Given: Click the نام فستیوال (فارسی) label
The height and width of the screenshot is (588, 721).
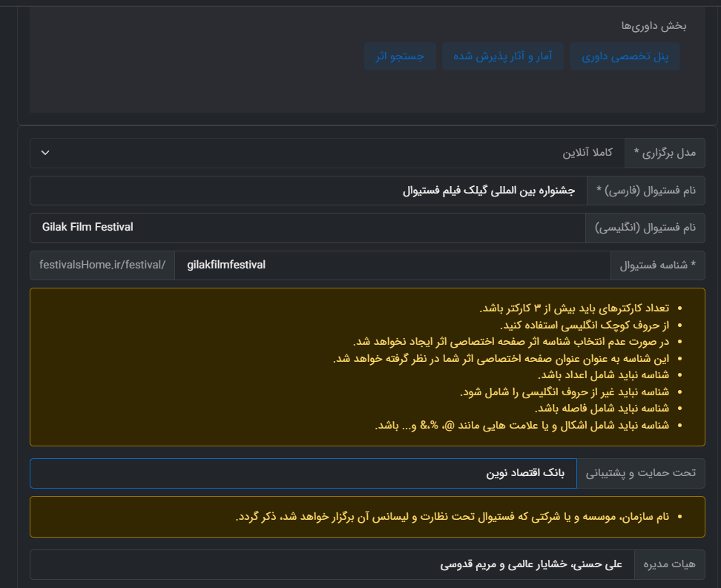Looking at the screenshot, I should coord(645,191).
